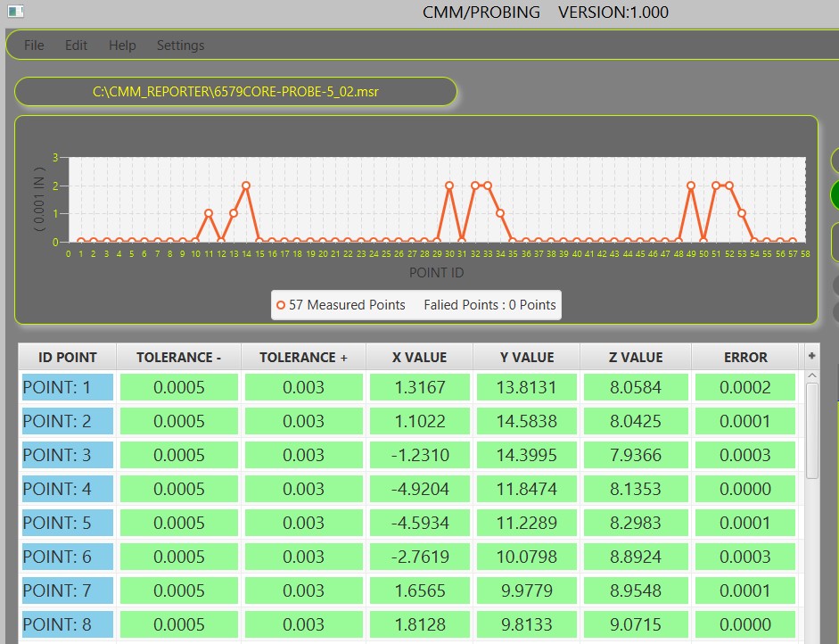The image size is (839, 644).
Task: Sort by ID POINT column header
Action: (68, 357)
